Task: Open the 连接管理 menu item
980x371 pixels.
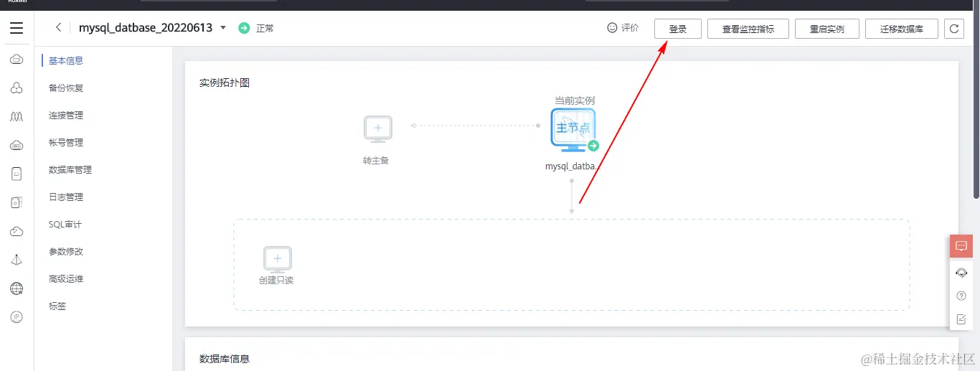Action: pyautogui.click(x=66, y=116)
